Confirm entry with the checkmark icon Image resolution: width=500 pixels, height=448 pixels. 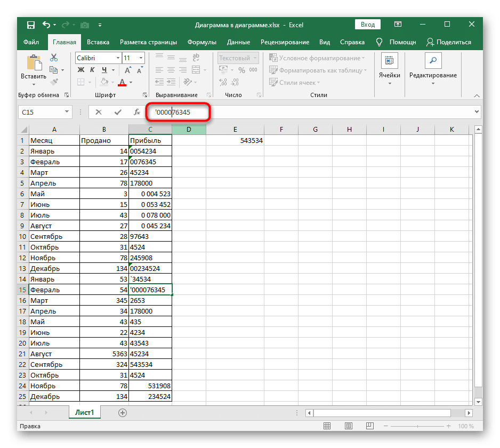tap(117, 112)
